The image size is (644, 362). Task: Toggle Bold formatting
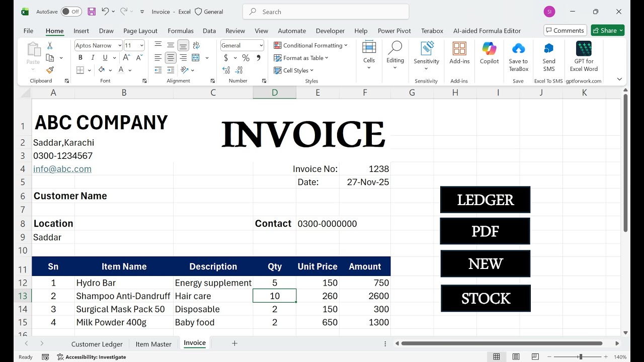coord(80,58)
